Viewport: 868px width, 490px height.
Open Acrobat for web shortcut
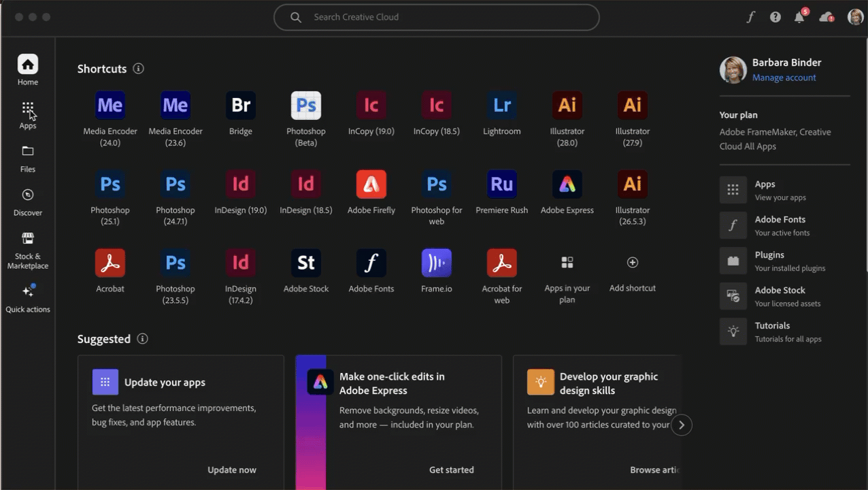tap(502, 263)
